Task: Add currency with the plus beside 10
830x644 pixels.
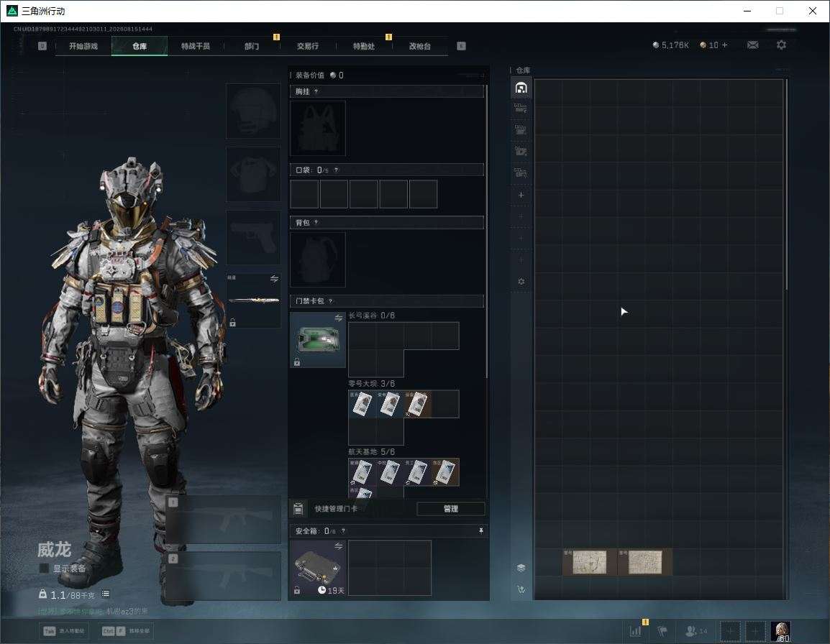Action: tap(725, 45)
